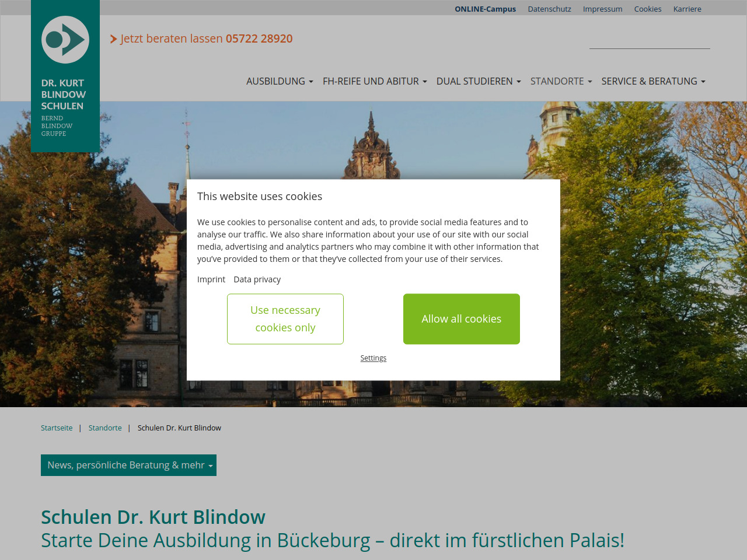Image resolution: width=747 pixels, height=560 pixels.
Task: Open the DUAL STUDIEREN dropdown
Action: coord(479,81)
